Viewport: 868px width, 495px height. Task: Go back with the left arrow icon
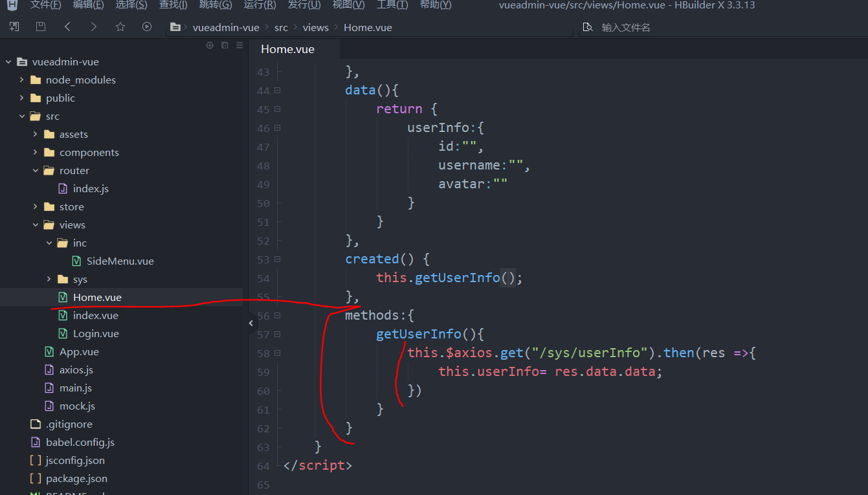pos(67,27)
